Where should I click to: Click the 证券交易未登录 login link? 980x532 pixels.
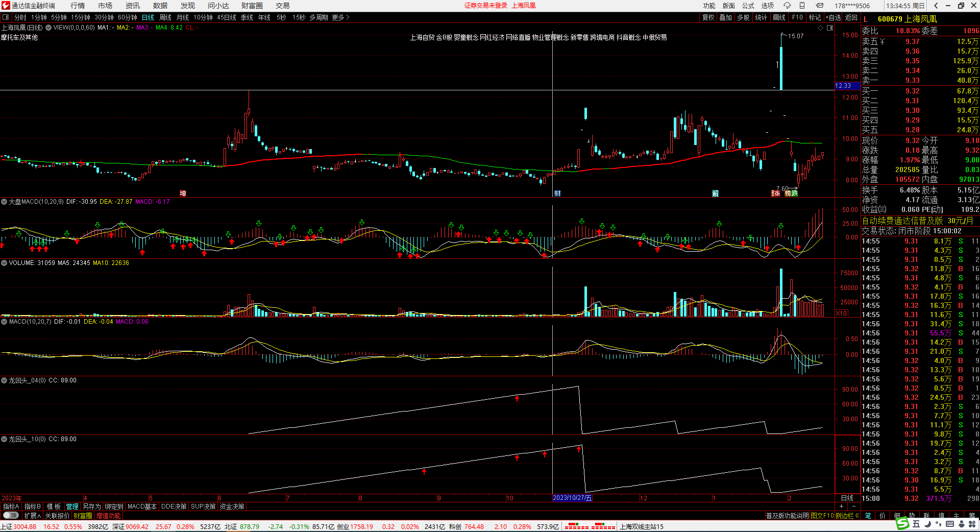(x=486, y=6)
